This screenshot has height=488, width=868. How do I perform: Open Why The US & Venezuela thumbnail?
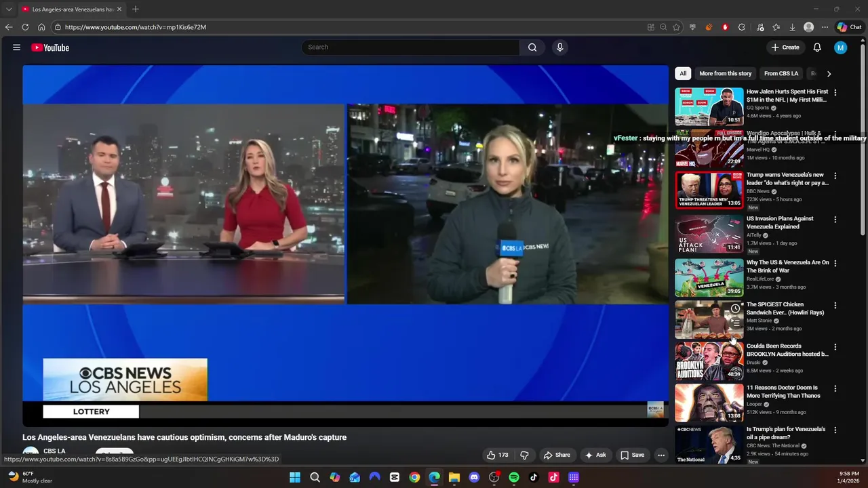tap(709, 278)
